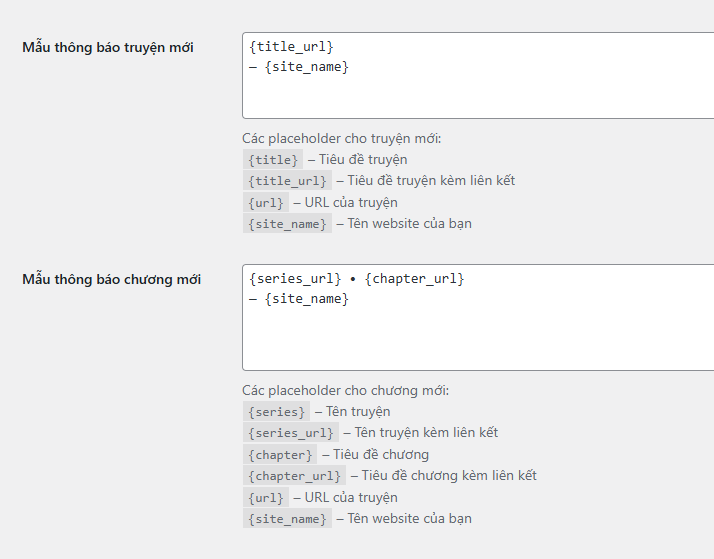Click the {site_name} tag under new chapter placeholders

[287, 518]
